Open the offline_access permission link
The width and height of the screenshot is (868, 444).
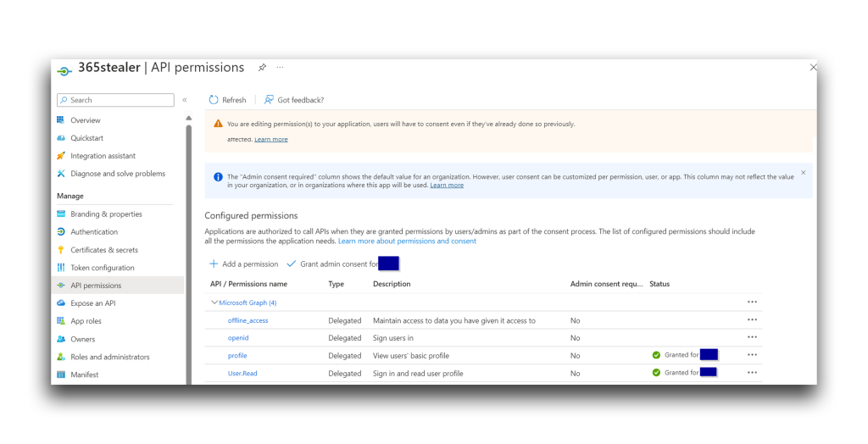tap(248, 320)
